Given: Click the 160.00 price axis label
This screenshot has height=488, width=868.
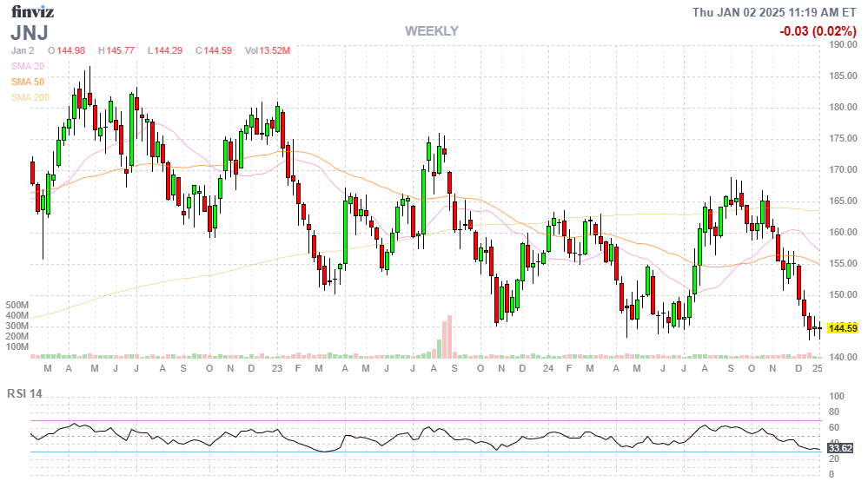Looking at the screenshot, I should pyautogui.click(x=843, y=233).
